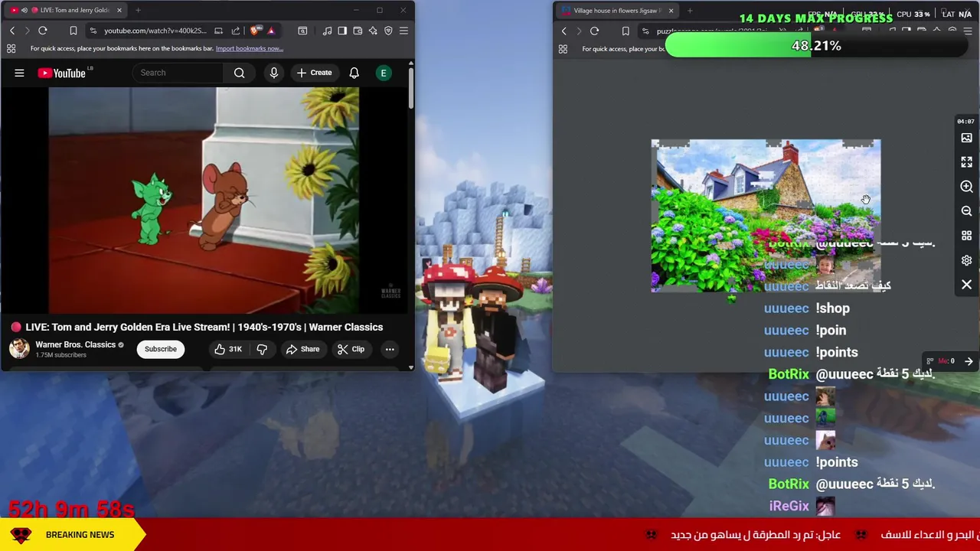Click the village house jigsaw image
This screenshot has width=980, height=551.
click(x=766, y=216)
